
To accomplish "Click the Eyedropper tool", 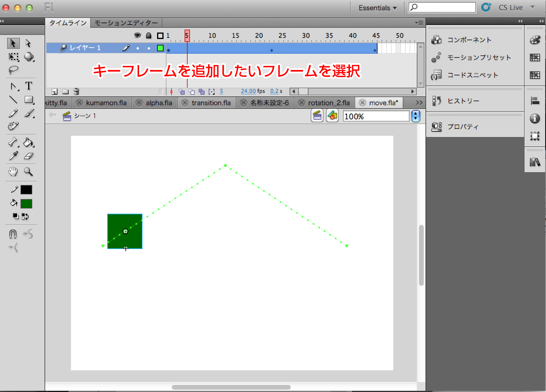I will pos(13,156).
